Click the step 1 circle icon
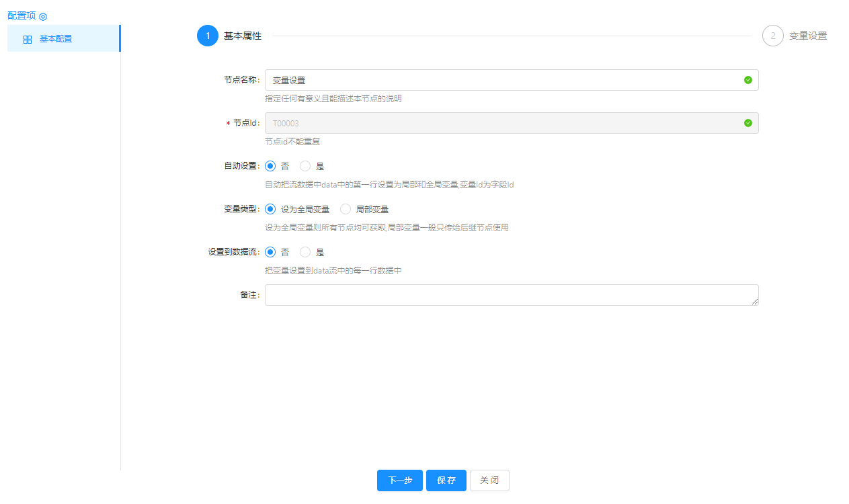Image resolution: width=849 pixels, height=504 pixels. click(208, 36)
